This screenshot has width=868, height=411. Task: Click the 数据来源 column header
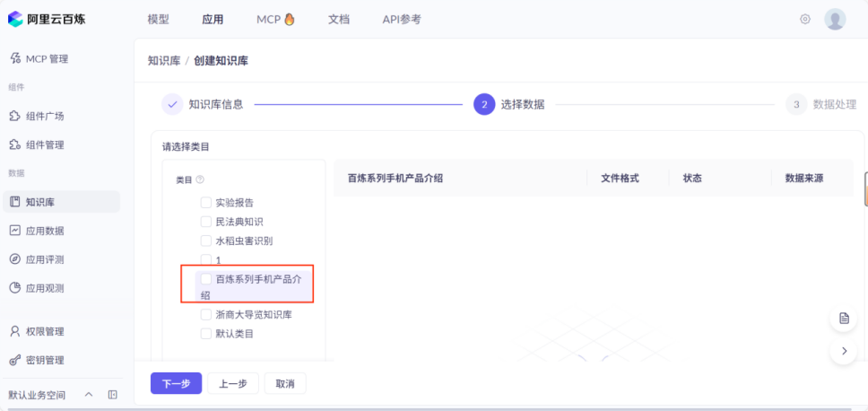(x=803, y=179)
